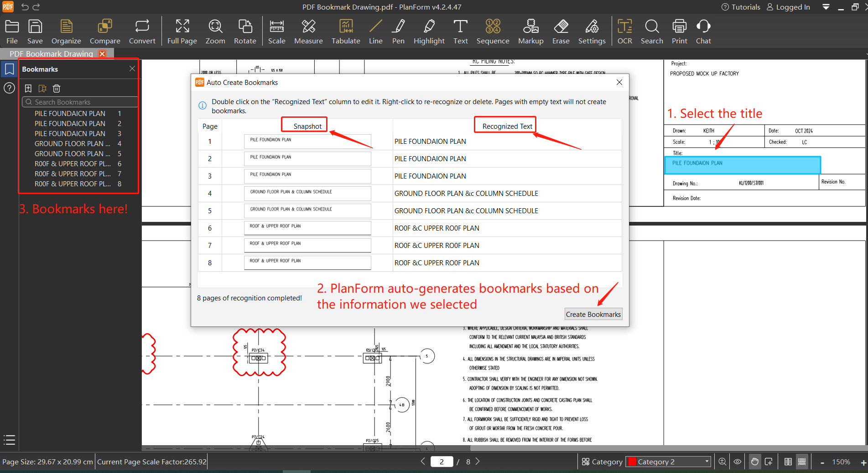Select the Measure tool
The height and width of the screenshot is (473, 868).
308,32
